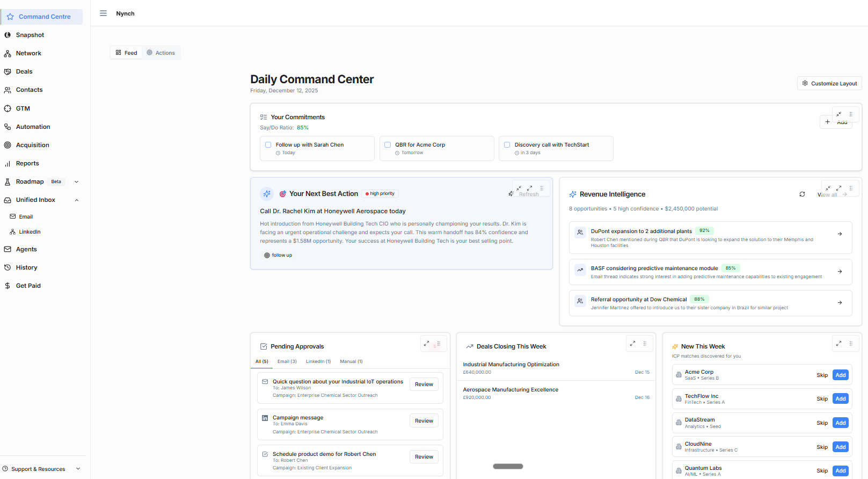Skip CloudNine match
868x479 pixels.
[x=822, y=447]
